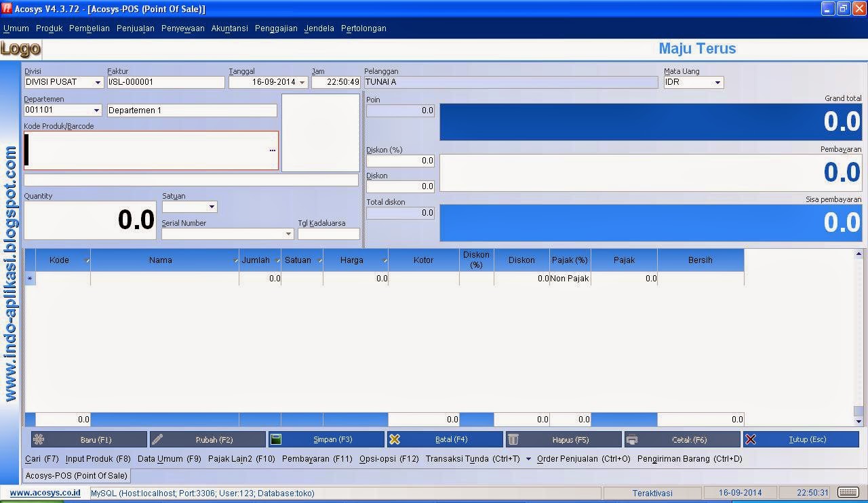Click the new-row asterisk marker in the grid

pos(30,279)
